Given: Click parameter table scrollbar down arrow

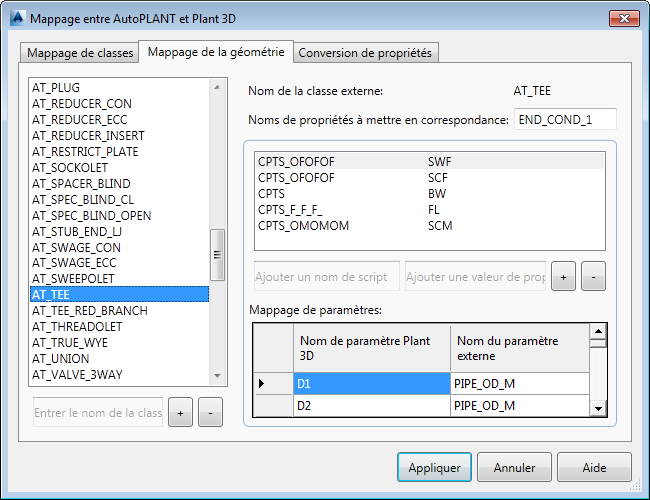Looking at the screenshot, I should pos(598,409).
